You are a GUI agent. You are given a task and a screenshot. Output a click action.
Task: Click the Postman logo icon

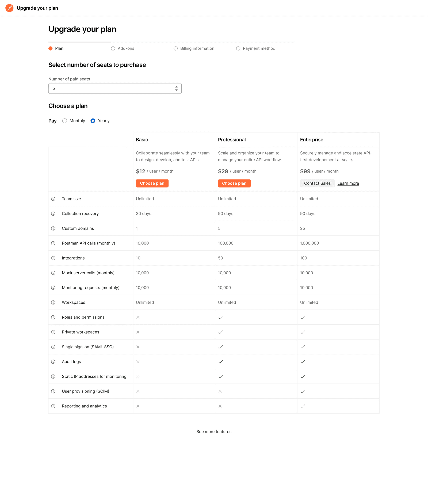9,8
